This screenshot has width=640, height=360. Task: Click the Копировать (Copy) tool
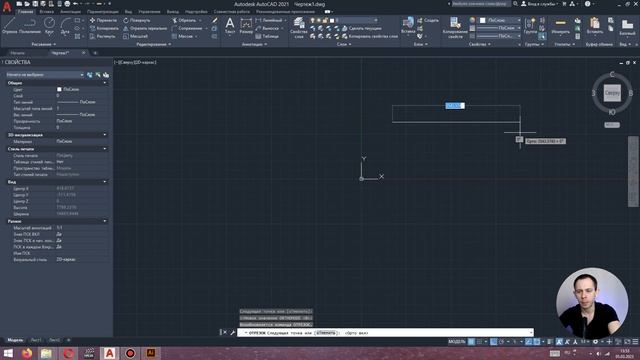click(x=104, y=28)
